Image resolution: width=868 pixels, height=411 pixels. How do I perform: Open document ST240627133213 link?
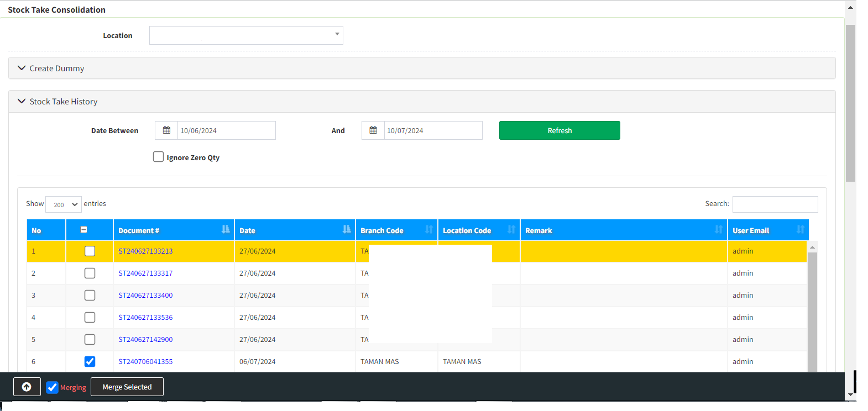(145, 251)
